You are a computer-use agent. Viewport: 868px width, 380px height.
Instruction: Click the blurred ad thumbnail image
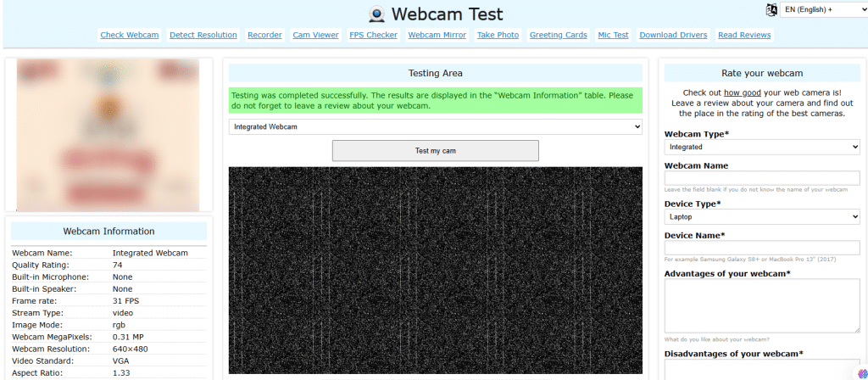coord(108,134)
